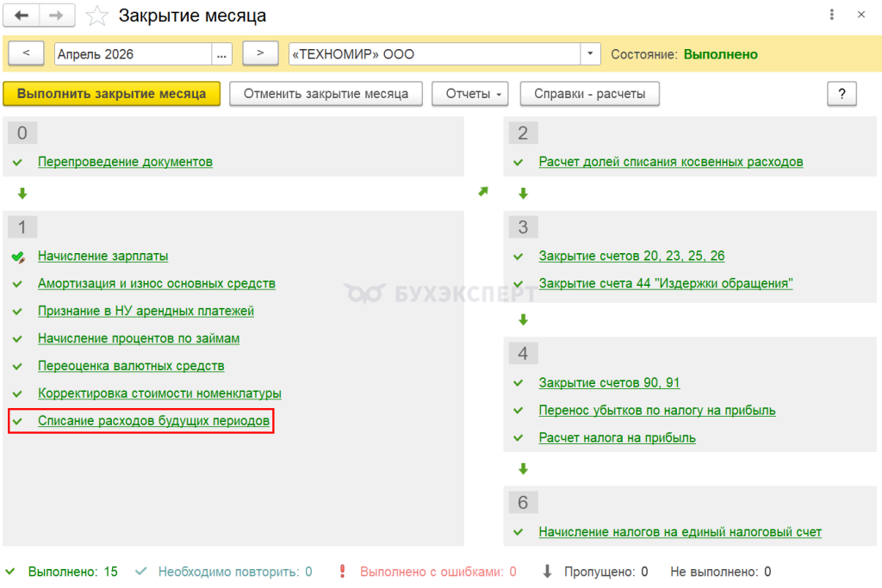Open Переоценка валютных средств link

(131, 366)
